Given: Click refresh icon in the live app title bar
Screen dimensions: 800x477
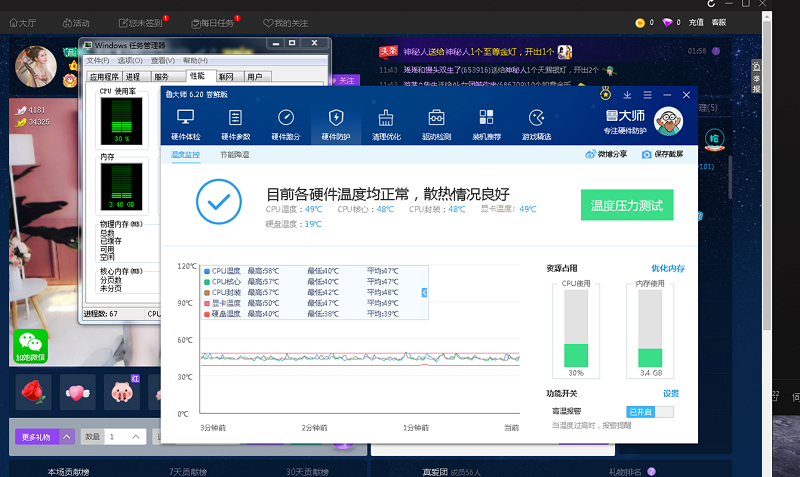Looking at the screenshot, I should pos(711,4).
